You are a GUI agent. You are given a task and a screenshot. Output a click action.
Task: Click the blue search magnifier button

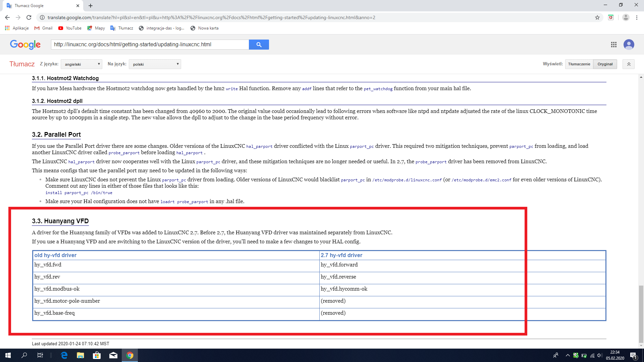(259, 45)
